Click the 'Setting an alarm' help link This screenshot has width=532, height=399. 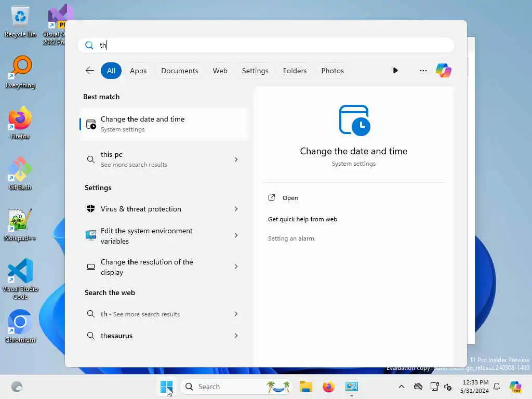point(291,238)
